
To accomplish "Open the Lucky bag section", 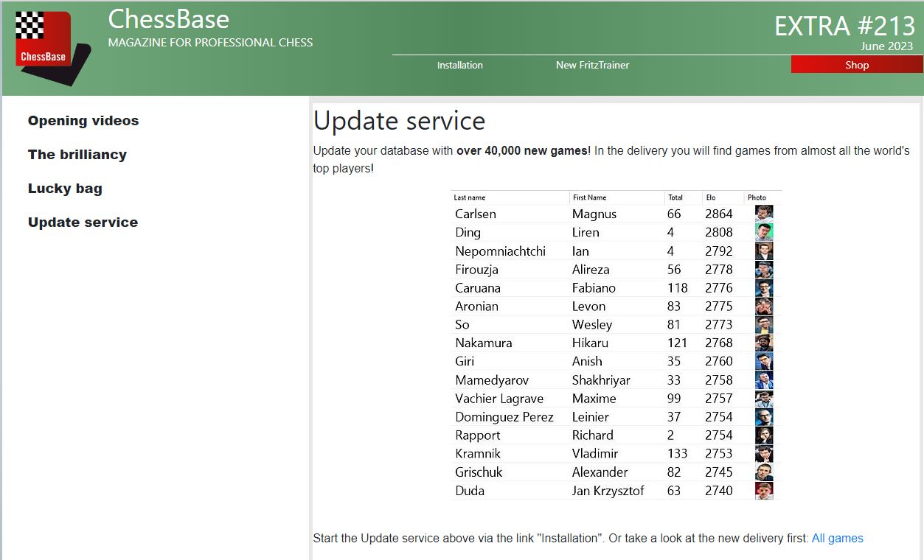I will tap(65, 189).
